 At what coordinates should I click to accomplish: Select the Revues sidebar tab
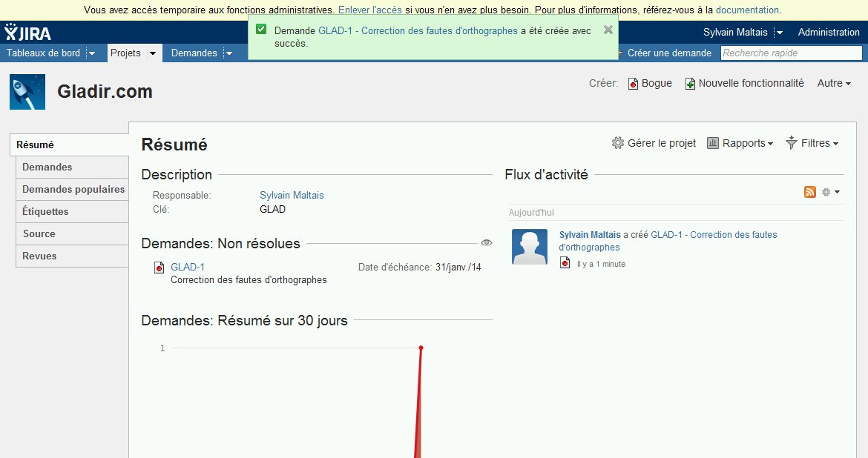click(72, 256)
